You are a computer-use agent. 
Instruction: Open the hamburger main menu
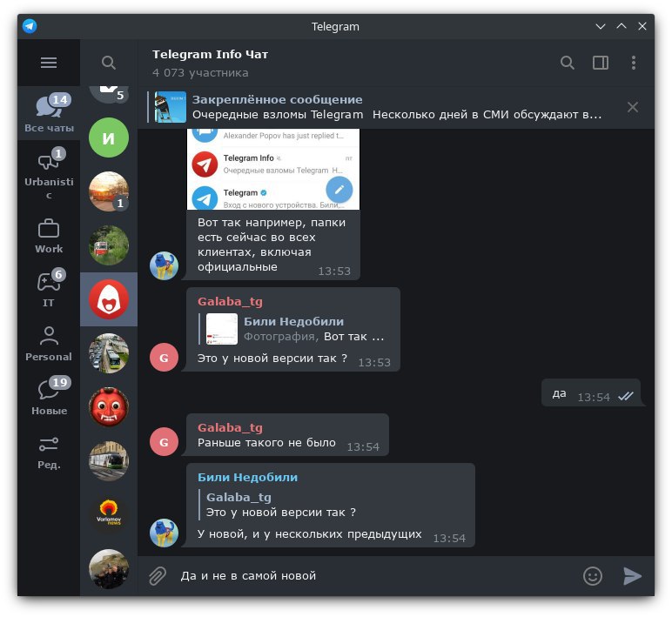coord(49,63)
